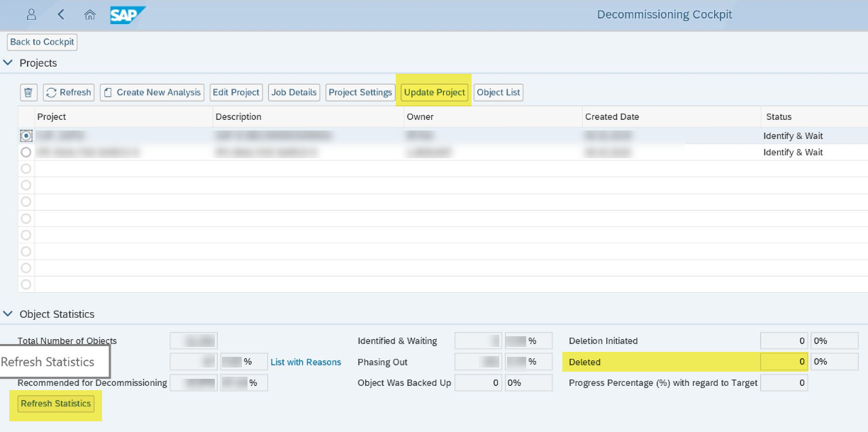The height and width of the screenshot is (432, 868).
Task: Click the Deleted count field
Action: click(784, 362)
